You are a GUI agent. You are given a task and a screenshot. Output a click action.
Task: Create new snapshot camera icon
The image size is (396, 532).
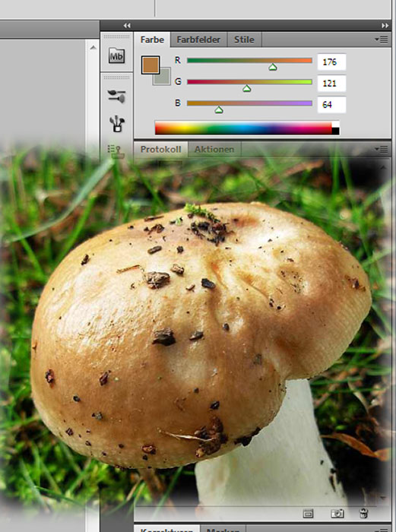point(337,514)
